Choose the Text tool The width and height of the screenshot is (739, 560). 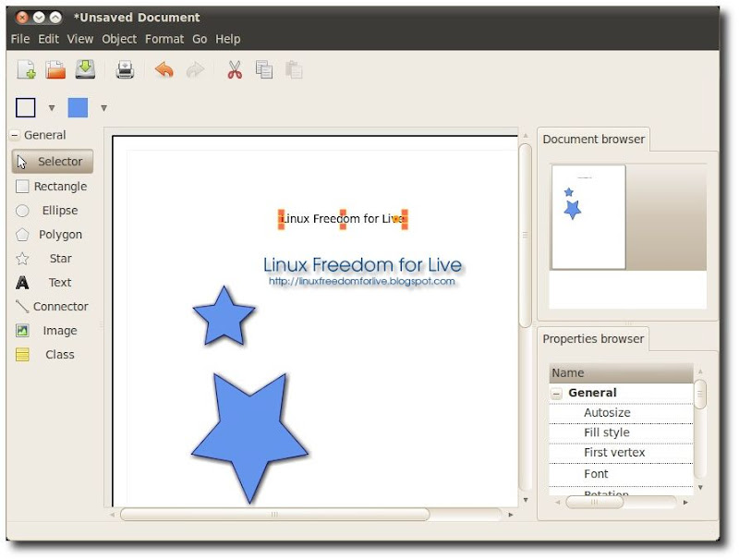pyautogui.click(x=53, y=283)
